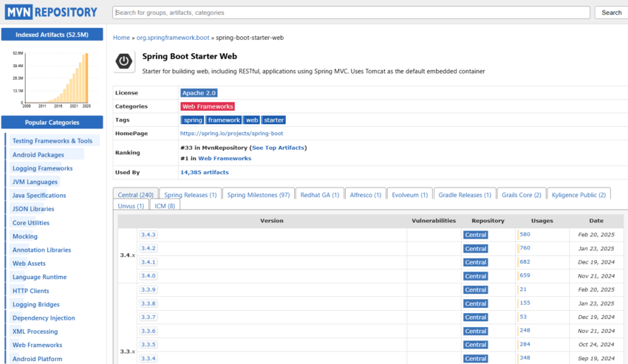Image resolution: width=628 pixels, height=364 pixels.
Task: Open version 3.3.6
Action: 149,331
